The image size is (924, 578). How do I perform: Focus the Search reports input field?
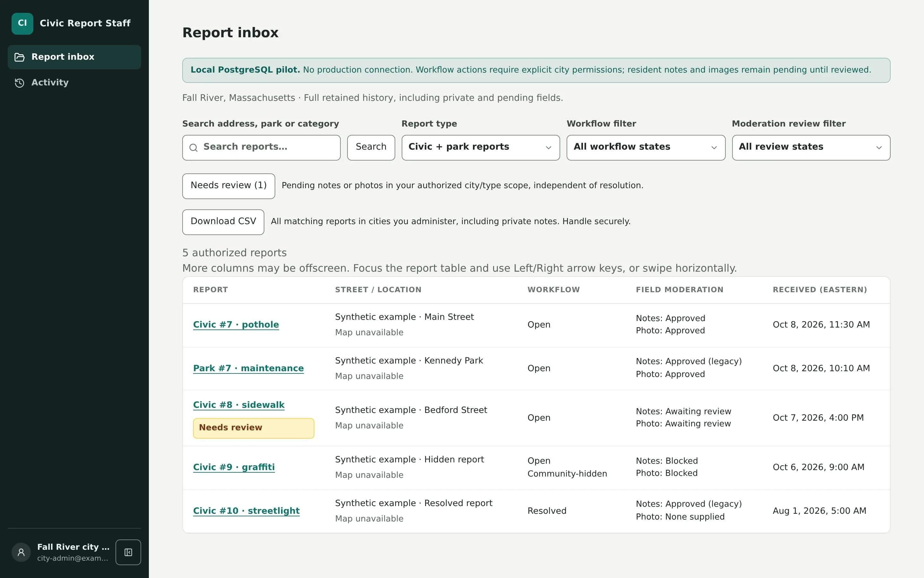click(x=261, y=148)
